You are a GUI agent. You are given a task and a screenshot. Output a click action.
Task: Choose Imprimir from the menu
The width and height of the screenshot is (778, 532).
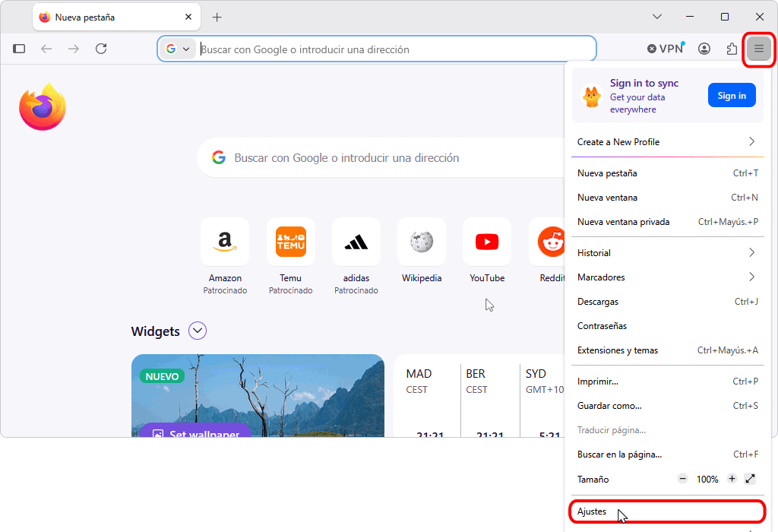pyautogui.click(x=667, y=382)
